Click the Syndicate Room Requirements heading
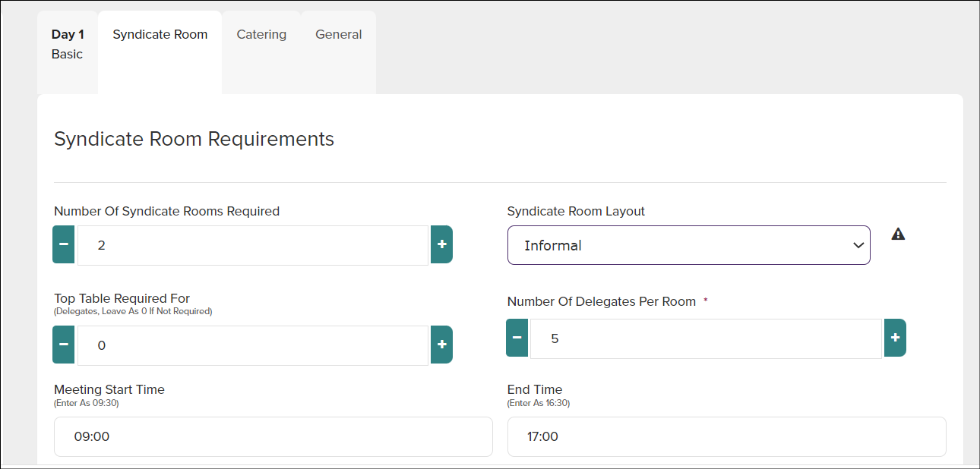 (x=194, y=139)
